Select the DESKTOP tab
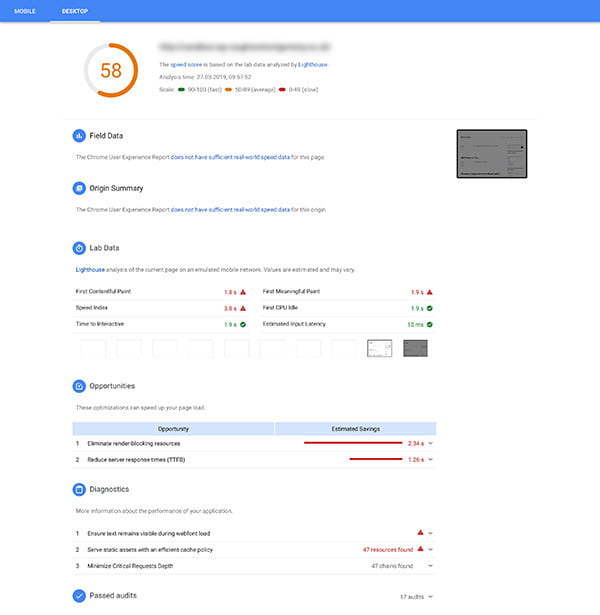Screen dimensions: 600x615 click(75, 11)
